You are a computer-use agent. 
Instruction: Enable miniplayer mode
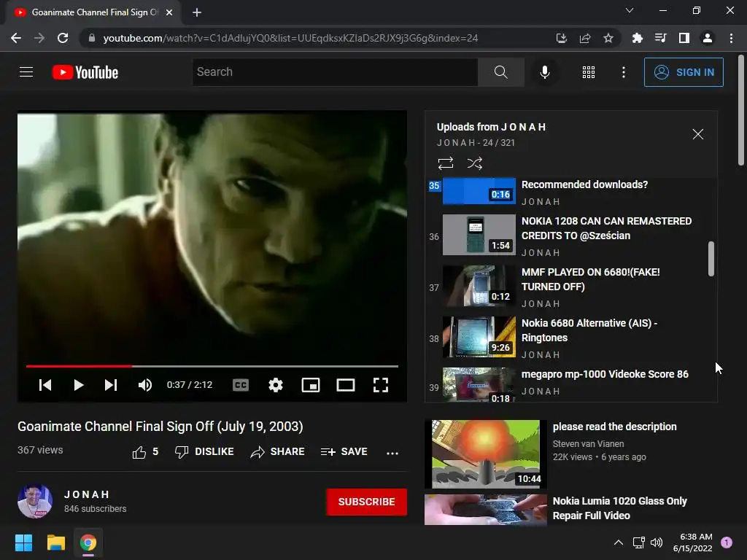(x=311, y=385)
